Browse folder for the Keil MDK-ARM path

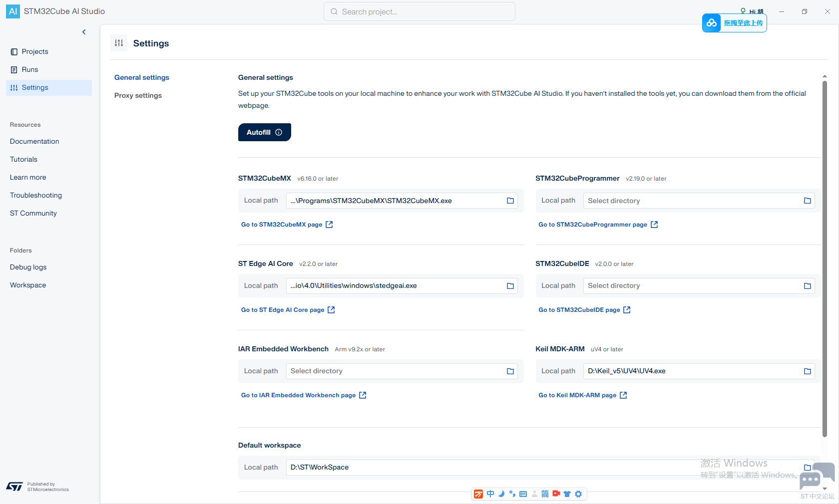click(x=808, y=371)
